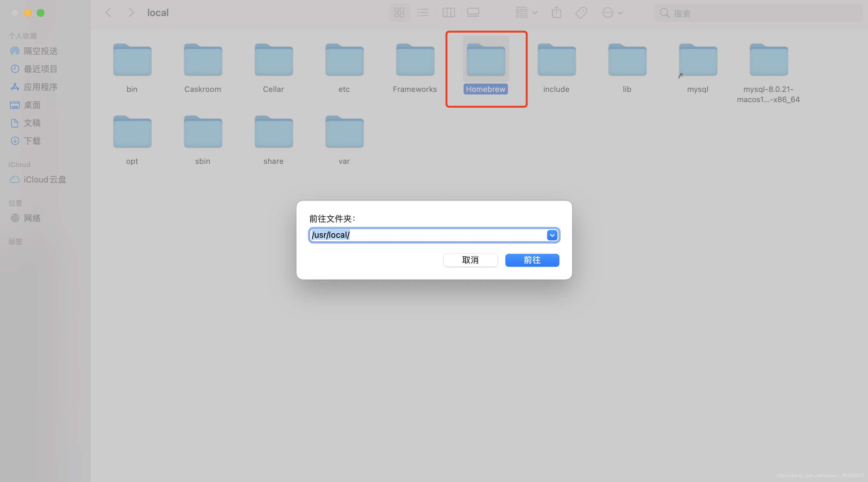Open 应用程序 in the sidebar
This screenshot has height=482, width=868.
(41, 87)
